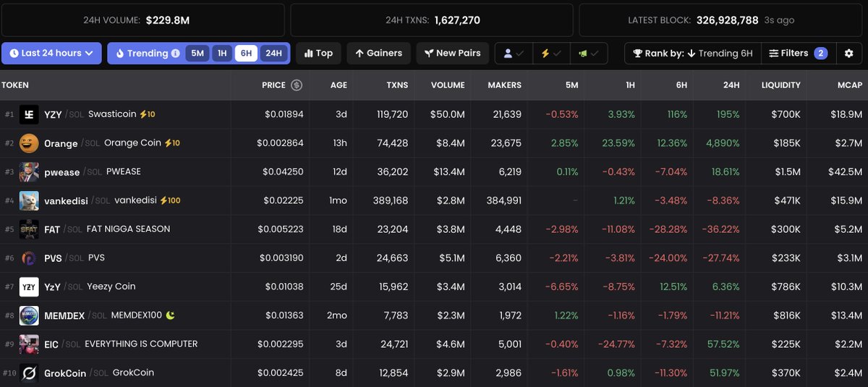Click GrokCoin liquidity $370K

[x=786, y=373]
